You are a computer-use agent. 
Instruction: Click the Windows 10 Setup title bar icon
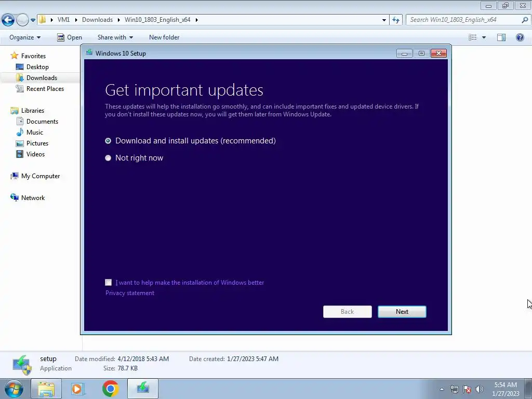(x=89, y=52)
